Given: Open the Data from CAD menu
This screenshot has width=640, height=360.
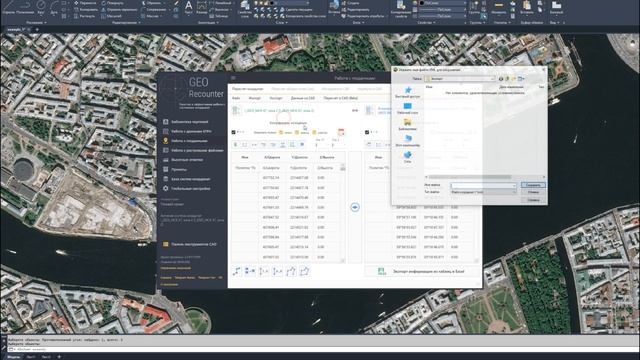Looking at the screenshot, I should [302, 98].
